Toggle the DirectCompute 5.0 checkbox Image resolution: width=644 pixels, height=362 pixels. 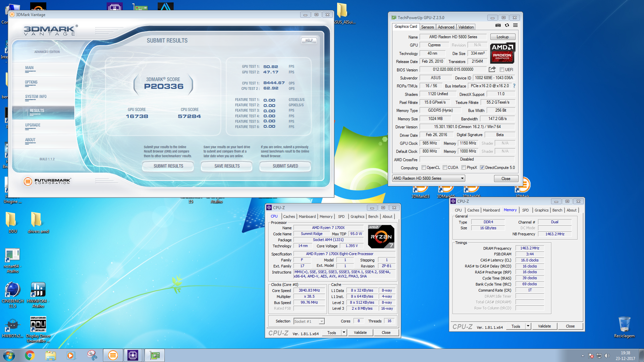pos(482,168)
